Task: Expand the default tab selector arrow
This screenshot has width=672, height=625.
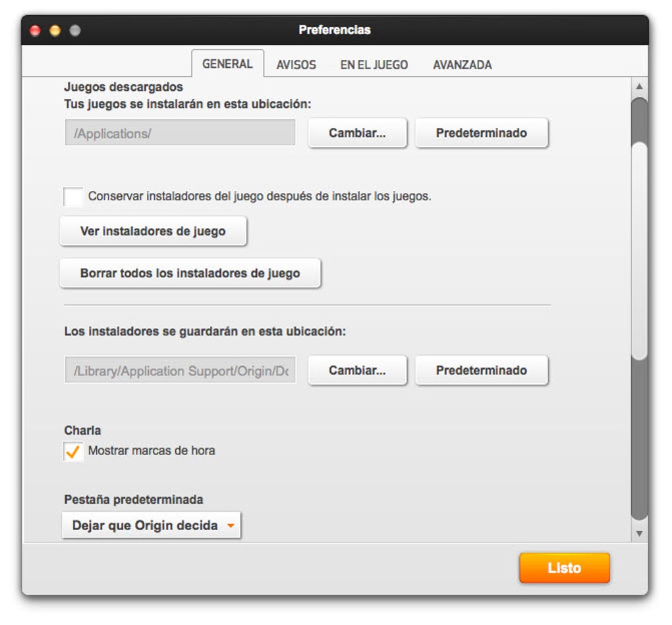Action: (x=231, y=525)
